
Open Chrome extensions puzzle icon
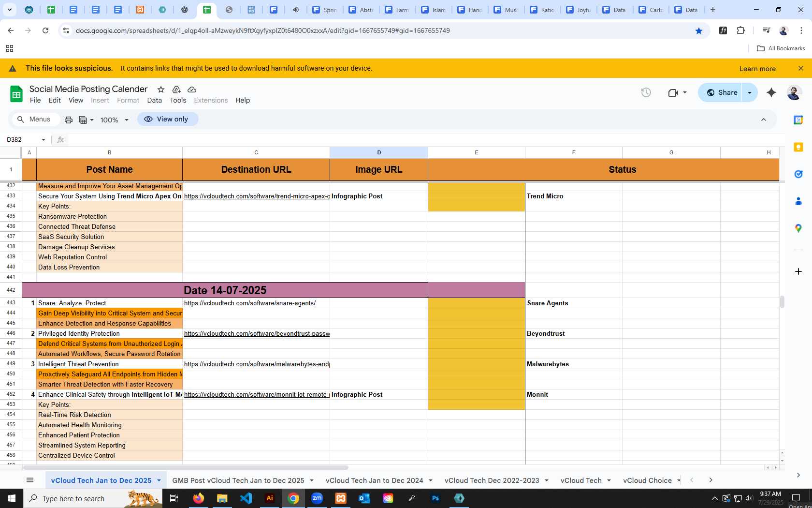[x=740, y=30]
